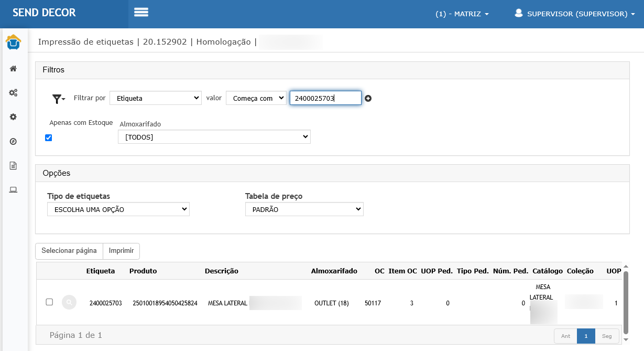This screenshot has height=351, width=644.
Task: Click the OUTLET (18) cell
Action: (332, 303)
